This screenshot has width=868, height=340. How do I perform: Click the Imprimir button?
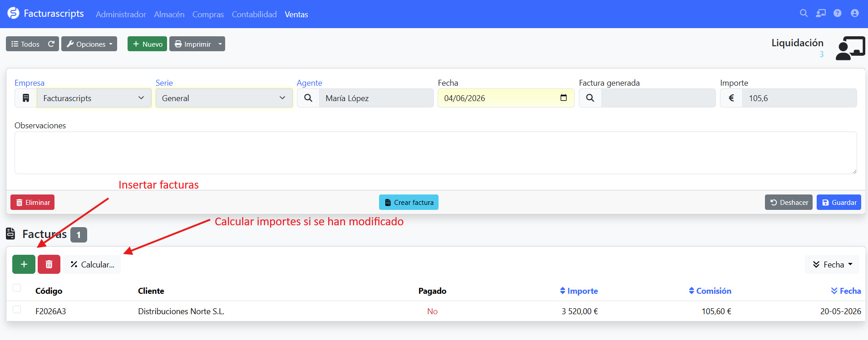tap(192, 44)
